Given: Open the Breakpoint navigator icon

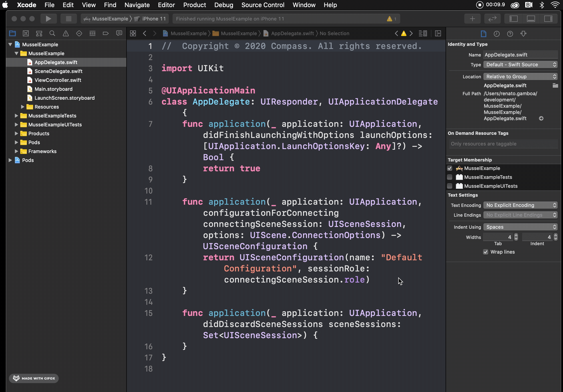Looking at the screenshot, I should click(x=106, y=33).
